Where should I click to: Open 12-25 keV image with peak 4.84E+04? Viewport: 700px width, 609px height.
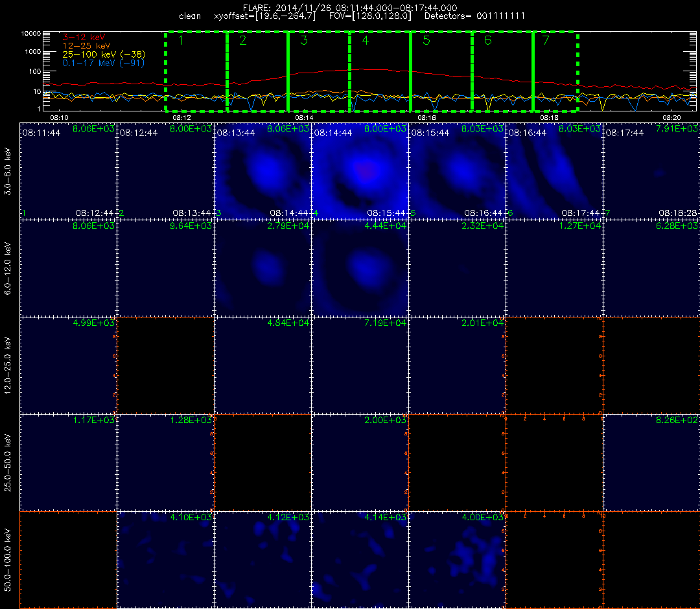[263, 365]
